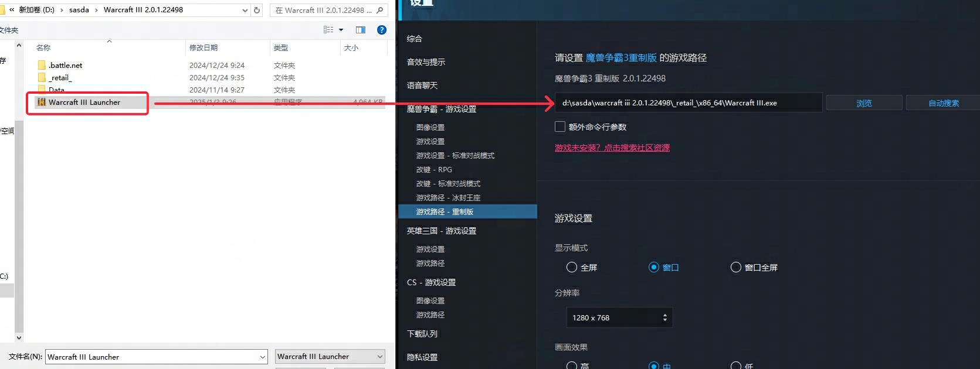Open the 语音聊天 settings section

coord(422,86)
